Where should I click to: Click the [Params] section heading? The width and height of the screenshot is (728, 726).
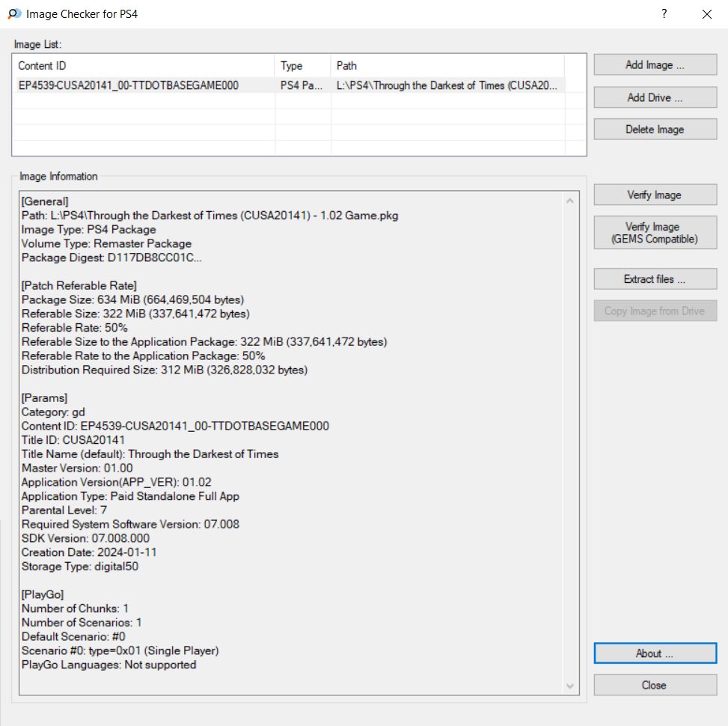pyautogui.click(x=45, y=398)
